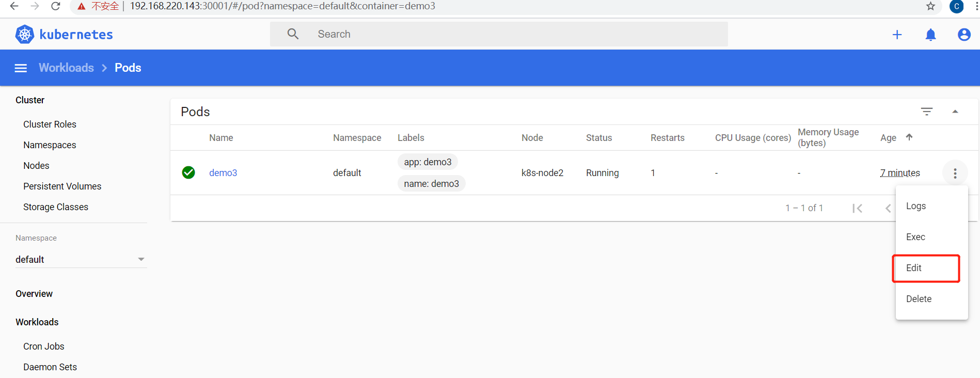Open the user account icon

963,35
